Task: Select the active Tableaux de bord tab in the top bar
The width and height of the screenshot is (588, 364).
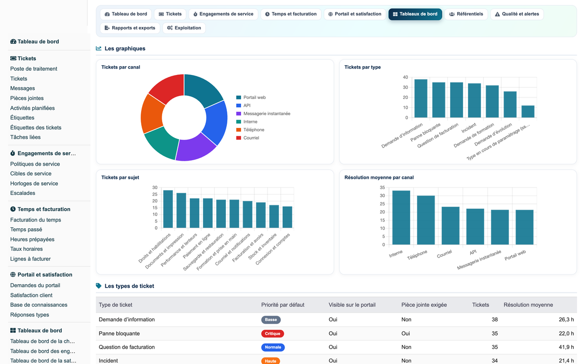Action: (415, 14)
